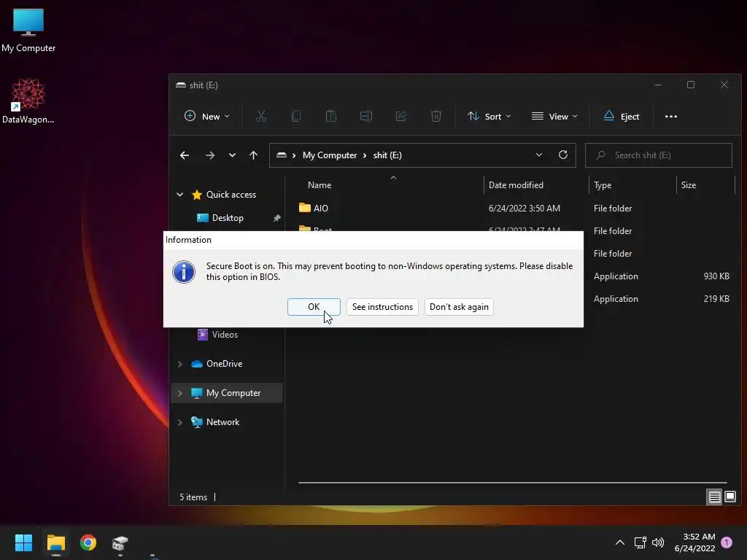Viewport: 747px width, 560px height.
Task: Confirm the Secure Boot dialog with OK
Action: (x=314, y=307)
